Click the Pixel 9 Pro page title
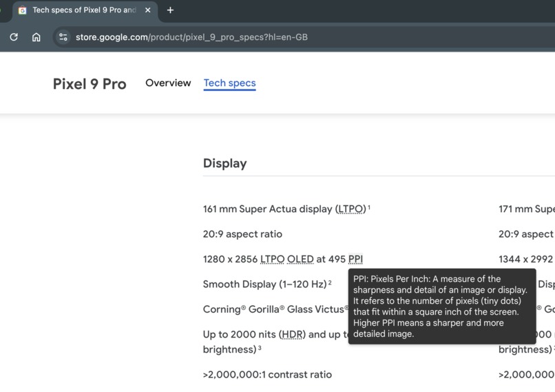The height and width of the screenshot is (392, 555). (x=90, y=84)
